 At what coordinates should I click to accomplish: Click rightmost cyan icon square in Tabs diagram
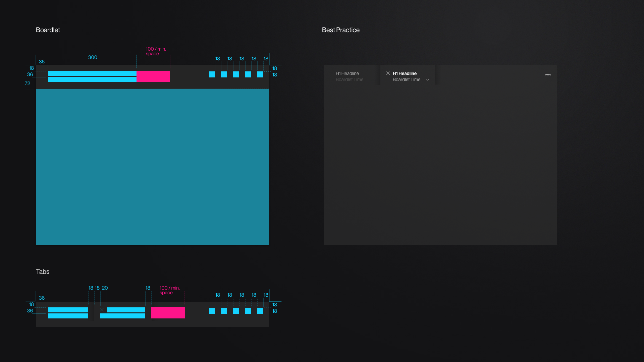click(260, 311)
